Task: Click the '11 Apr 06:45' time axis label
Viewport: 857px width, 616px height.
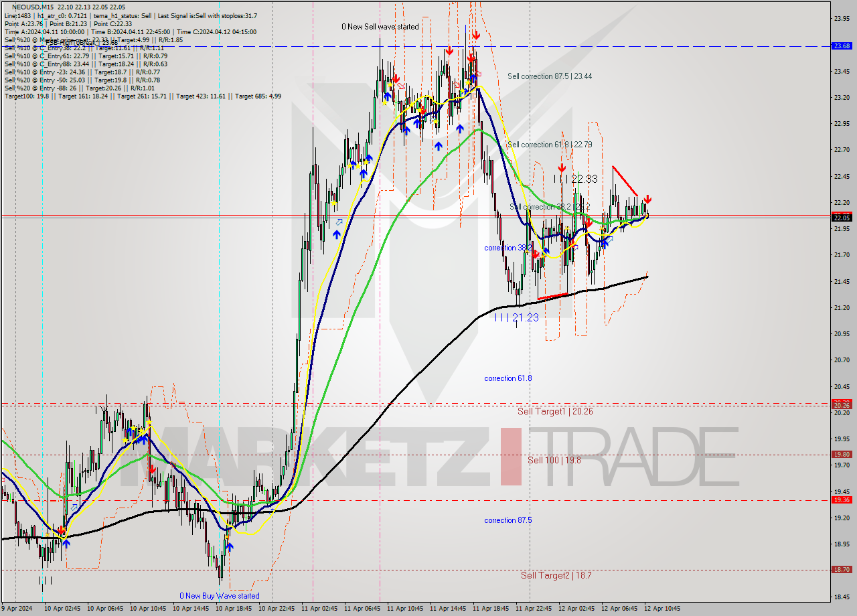Action: click(363, 609)
